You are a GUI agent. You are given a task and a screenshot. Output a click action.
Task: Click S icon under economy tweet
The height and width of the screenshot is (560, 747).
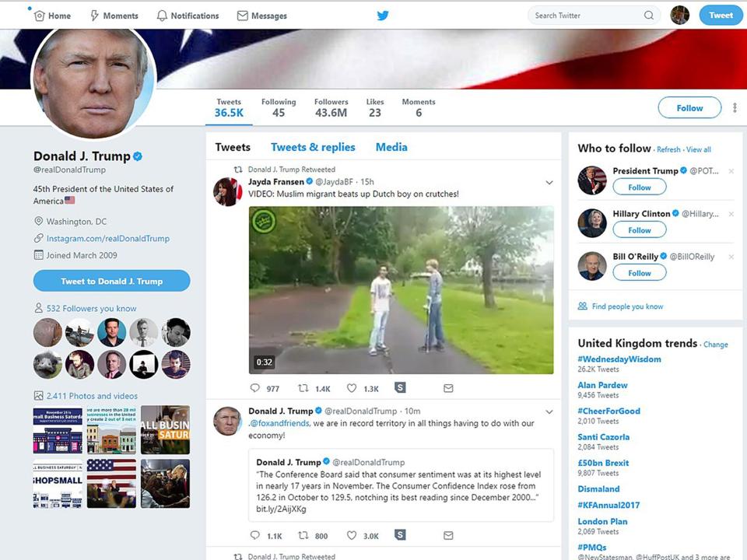pos(400,535)
